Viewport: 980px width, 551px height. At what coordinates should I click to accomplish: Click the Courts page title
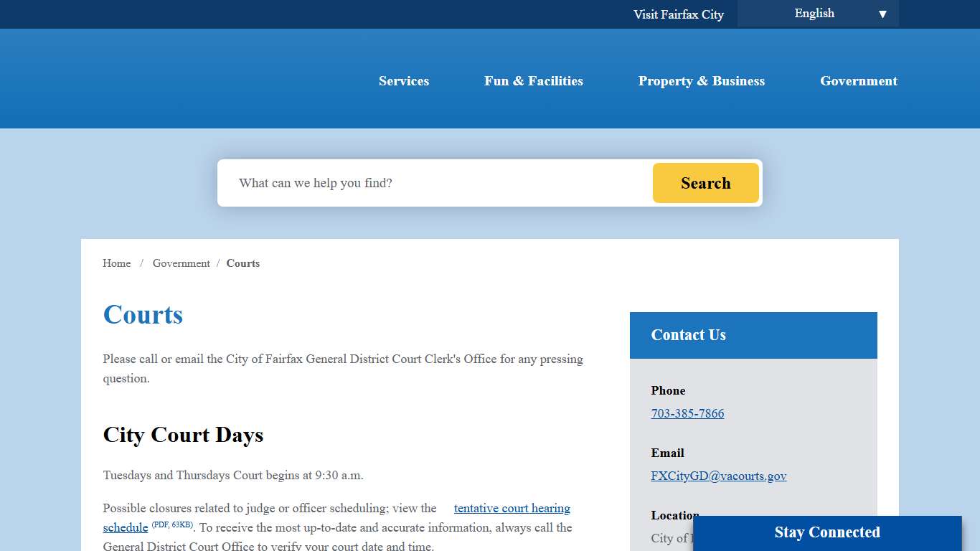[143, 314]
